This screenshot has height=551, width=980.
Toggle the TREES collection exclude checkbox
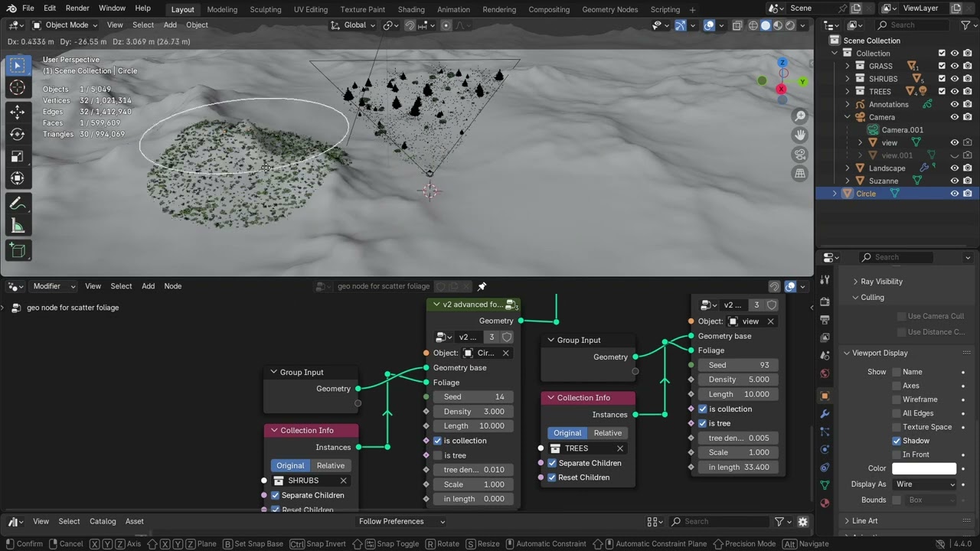tap(942, 91)
